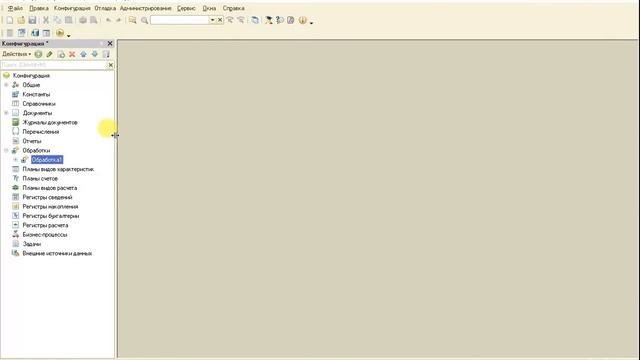This screenshot has height=360, width=640.
Task: Click the Print toolbar icon
Action: [83, 20]
